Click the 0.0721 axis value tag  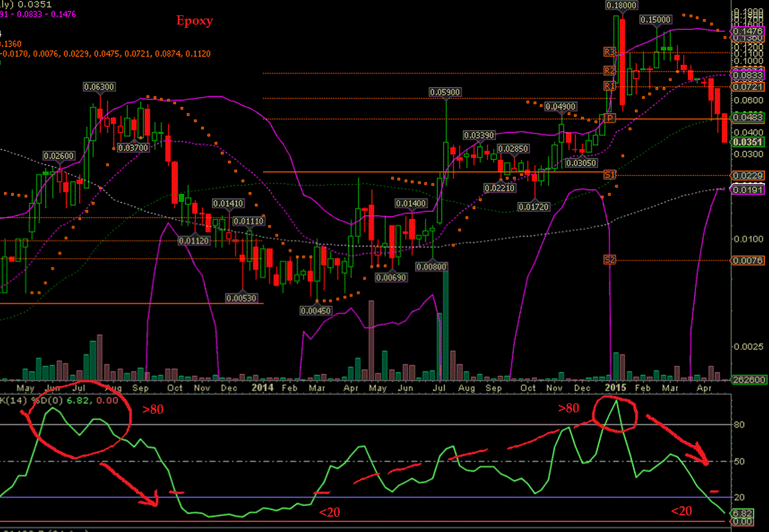pos(748,87)
